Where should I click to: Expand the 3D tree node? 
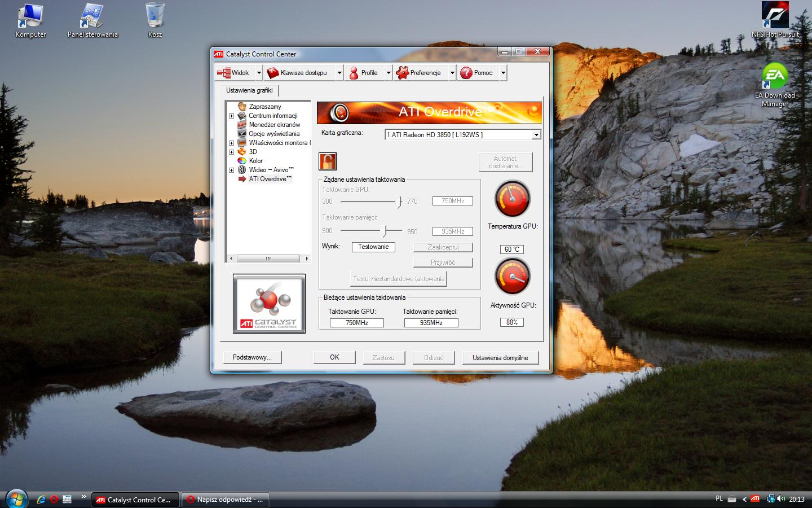pyautogui.click(x=231, y=152)
